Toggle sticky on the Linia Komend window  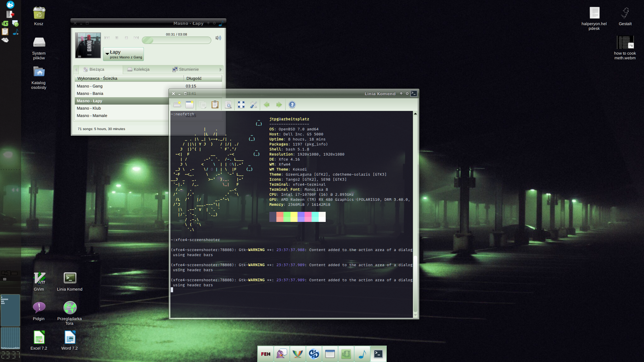coord(407,94)
